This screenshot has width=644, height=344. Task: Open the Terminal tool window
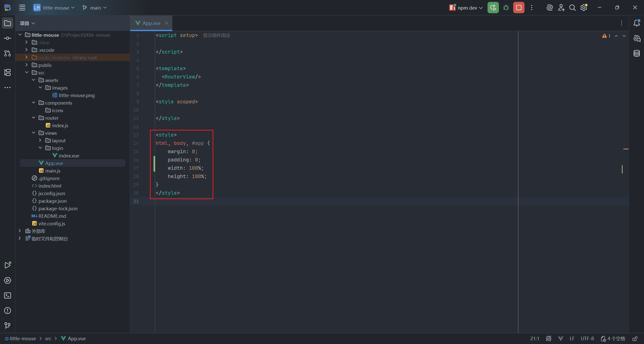[x=8, y=295]
